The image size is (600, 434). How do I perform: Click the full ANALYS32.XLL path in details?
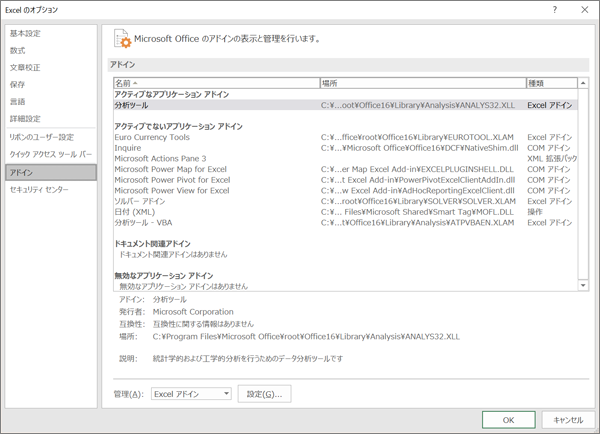pos(306,337)
